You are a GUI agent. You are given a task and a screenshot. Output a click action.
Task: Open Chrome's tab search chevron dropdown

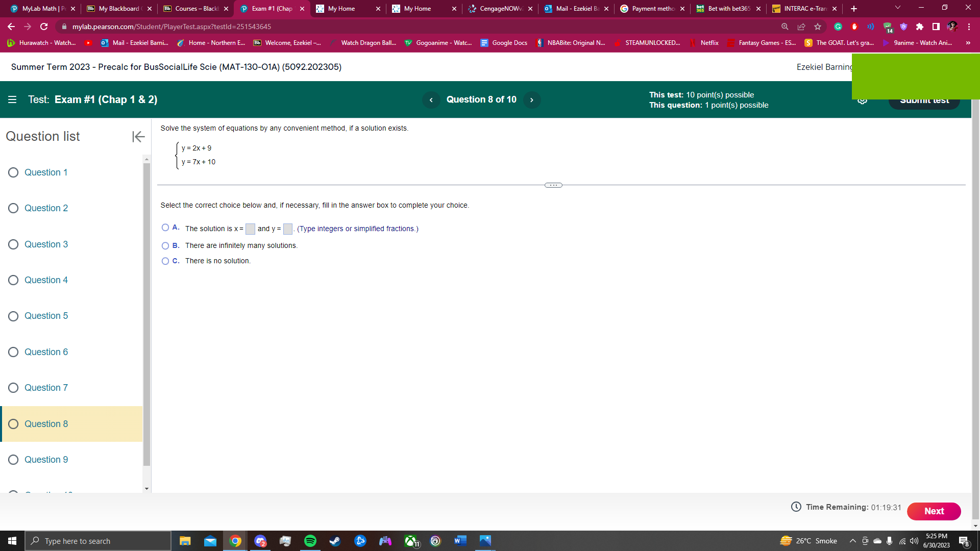pyautogui.click(x=897, y=8)
